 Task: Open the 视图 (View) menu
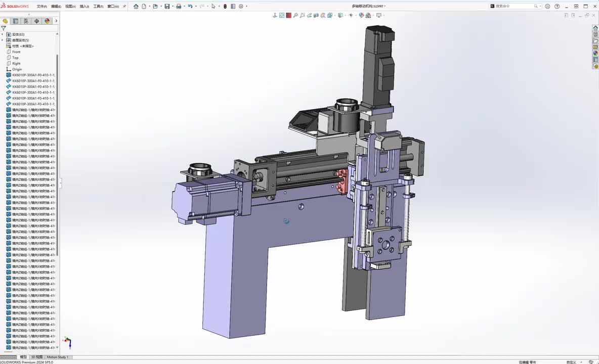pos(70,7)
